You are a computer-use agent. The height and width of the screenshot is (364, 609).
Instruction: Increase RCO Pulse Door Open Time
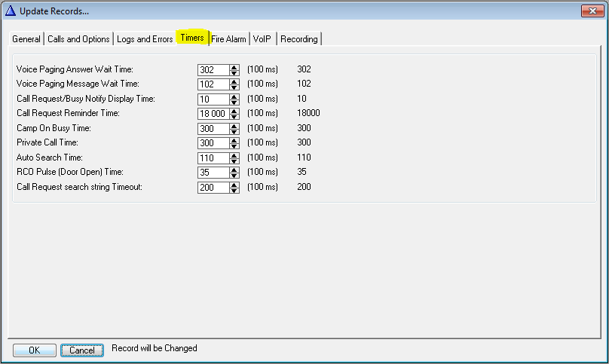(234, 170)
